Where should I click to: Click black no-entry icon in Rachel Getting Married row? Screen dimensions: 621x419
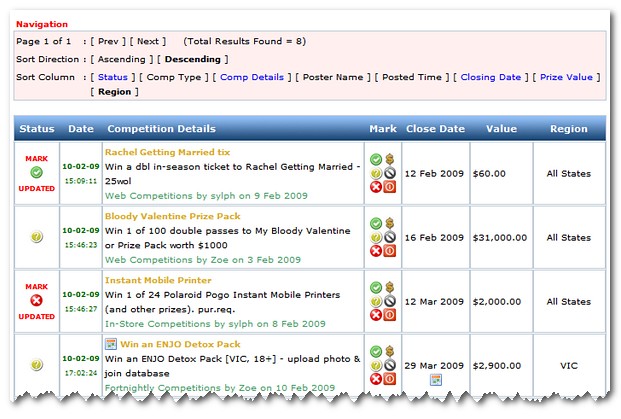(x=390, y=173)
